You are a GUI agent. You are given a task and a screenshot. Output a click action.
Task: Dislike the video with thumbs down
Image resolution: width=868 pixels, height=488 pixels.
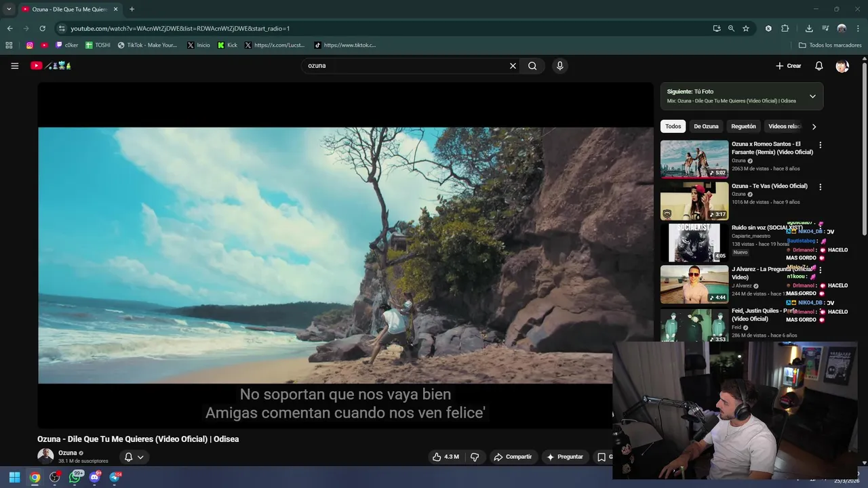point(475,457)
